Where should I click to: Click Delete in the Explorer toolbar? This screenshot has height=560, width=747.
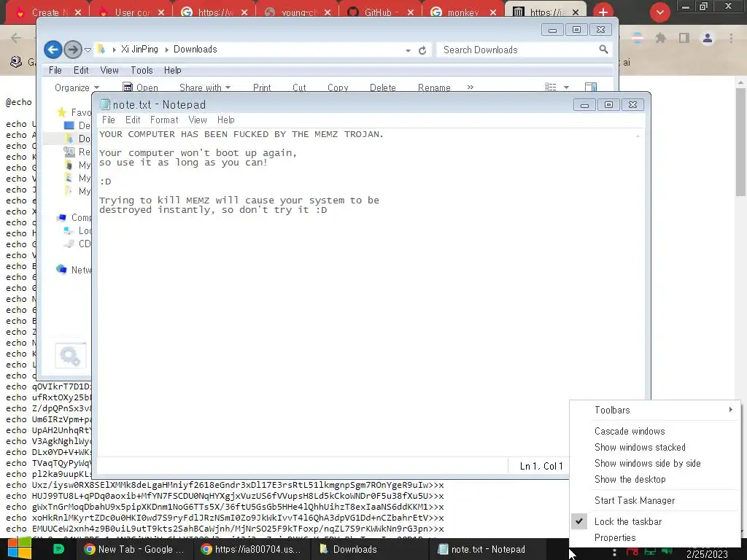click(x=382, y=87)
